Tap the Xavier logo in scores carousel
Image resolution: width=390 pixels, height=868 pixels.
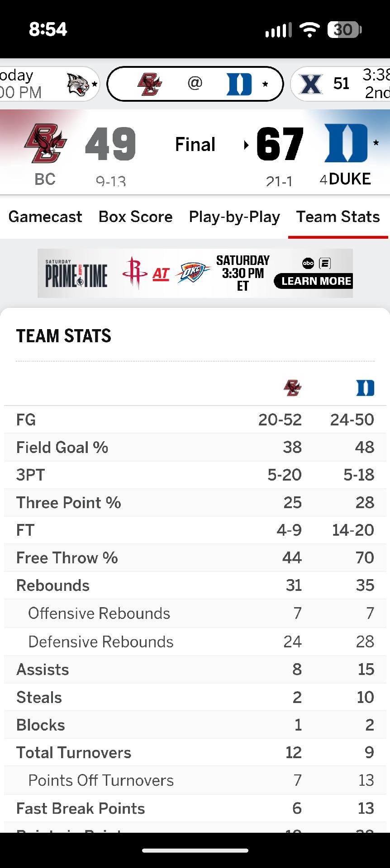(311, 84)
